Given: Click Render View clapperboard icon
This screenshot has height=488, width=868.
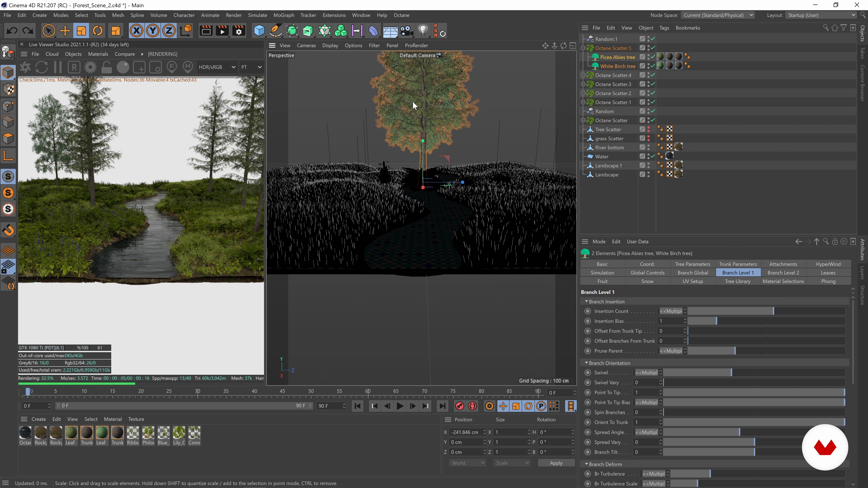Looking at the screenshot, I should click(206, 31).
